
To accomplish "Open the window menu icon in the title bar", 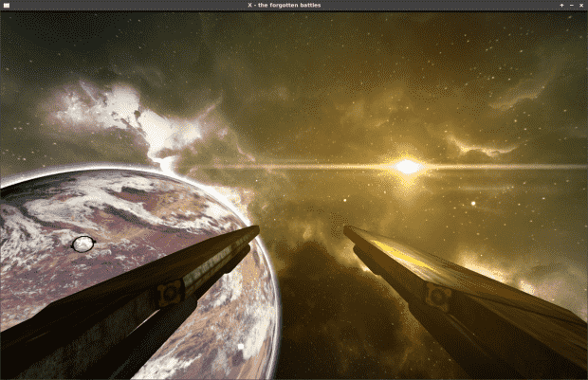I will tap(7, 5).
